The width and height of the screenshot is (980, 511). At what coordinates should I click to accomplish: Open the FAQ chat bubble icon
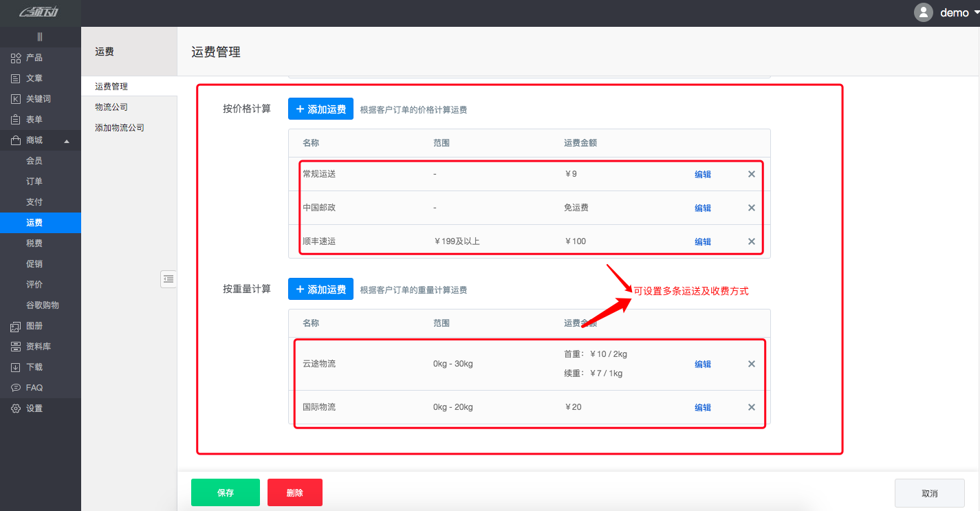click(16, 388)
